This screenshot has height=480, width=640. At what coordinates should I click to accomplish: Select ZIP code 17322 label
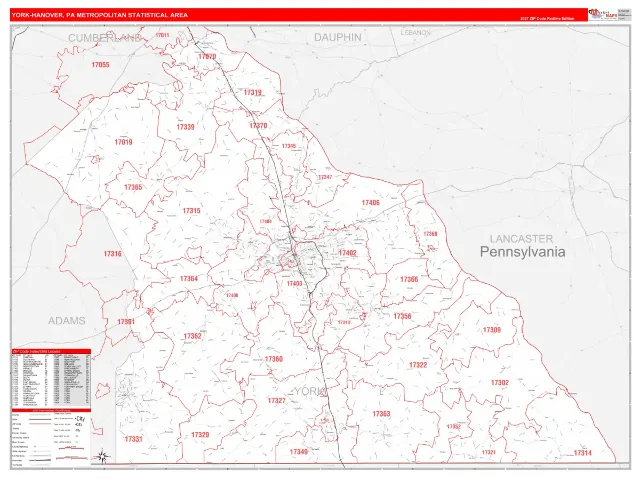tap(418, 365)
